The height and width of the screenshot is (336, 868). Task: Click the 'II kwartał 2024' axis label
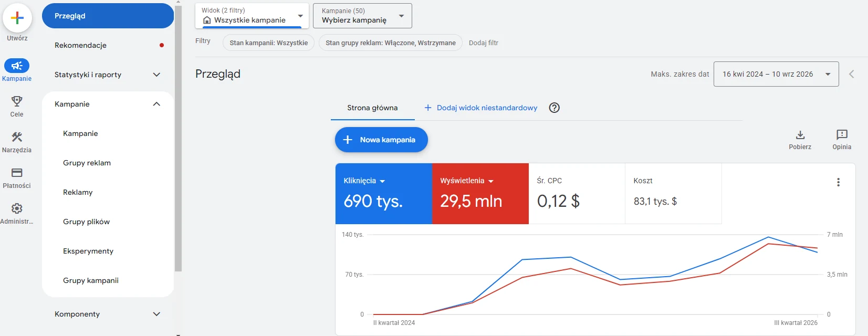tap(394, 323)
